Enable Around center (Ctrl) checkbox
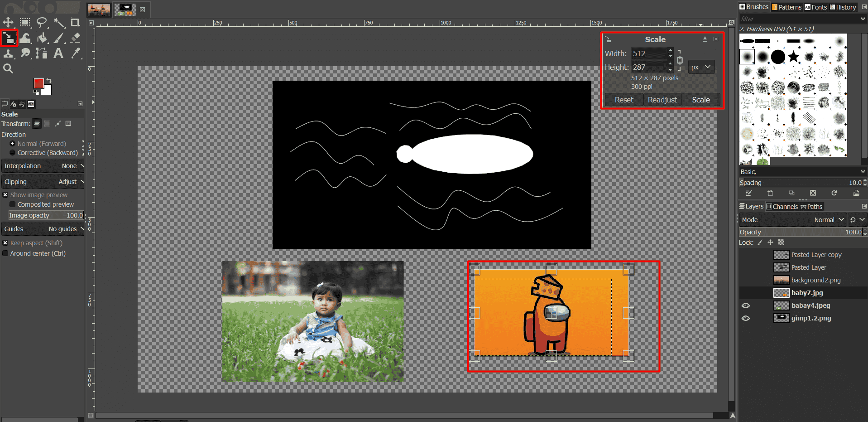The height and width of the screenshot is (422, 868). (x=34, y=253)
